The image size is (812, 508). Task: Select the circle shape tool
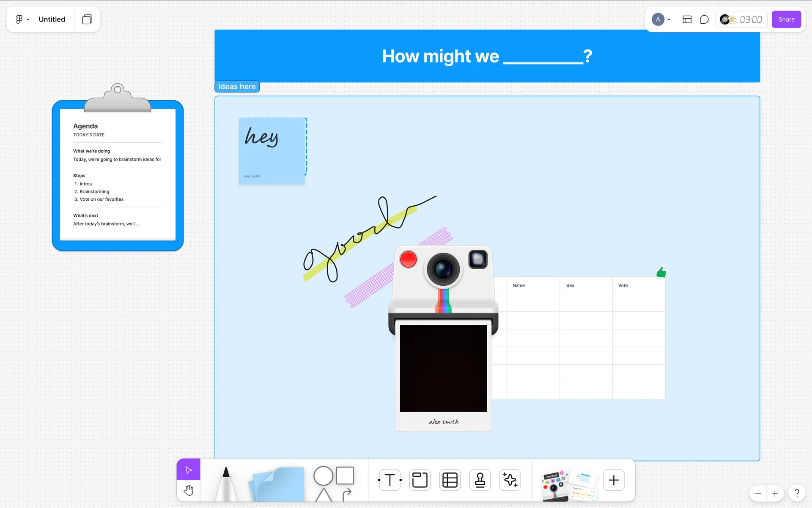pyautogui.click(x=323, y=476)
